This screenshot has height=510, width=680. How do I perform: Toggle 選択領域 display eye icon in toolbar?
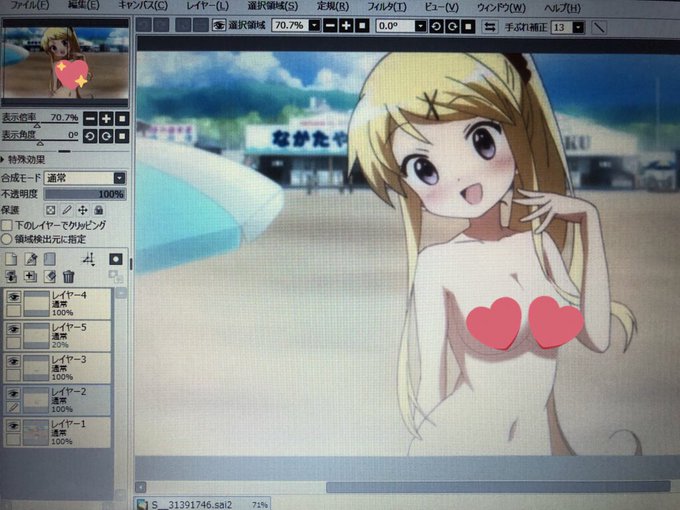coord(219,26)
